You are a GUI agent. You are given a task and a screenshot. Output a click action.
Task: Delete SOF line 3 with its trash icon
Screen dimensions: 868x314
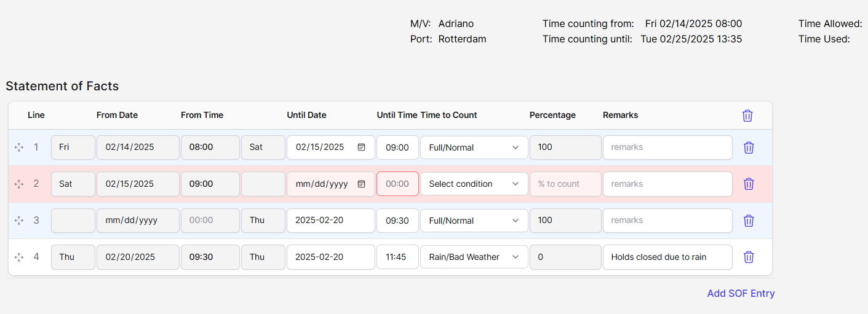749,221
